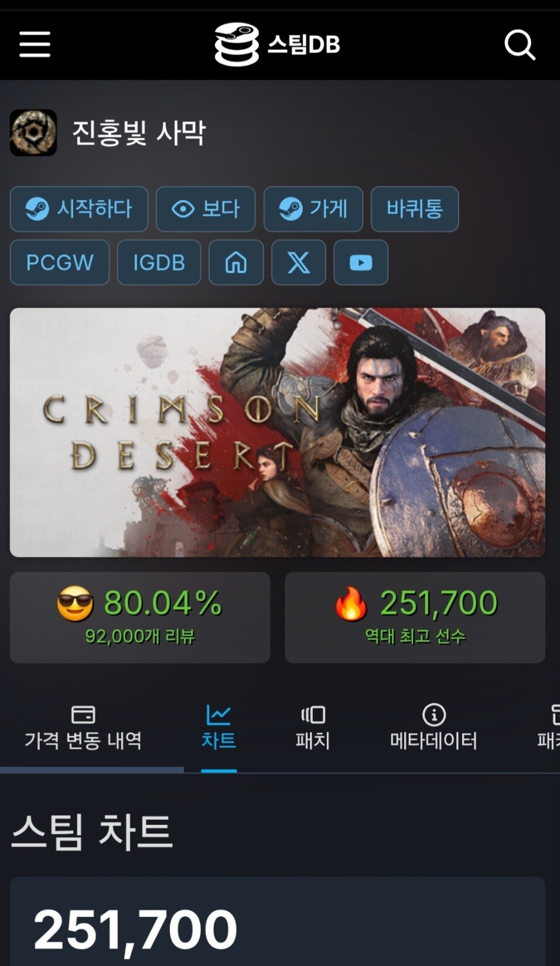Screen dimensions: 560x966
Task: Select the 차트 tab
Action: (218, 728)
